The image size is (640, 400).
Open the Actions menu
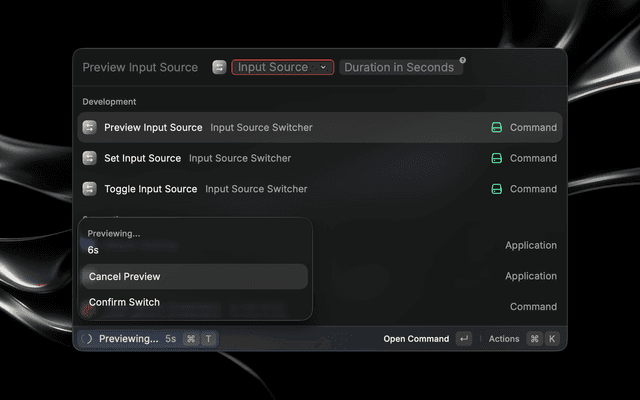click(x=504, y=339)
